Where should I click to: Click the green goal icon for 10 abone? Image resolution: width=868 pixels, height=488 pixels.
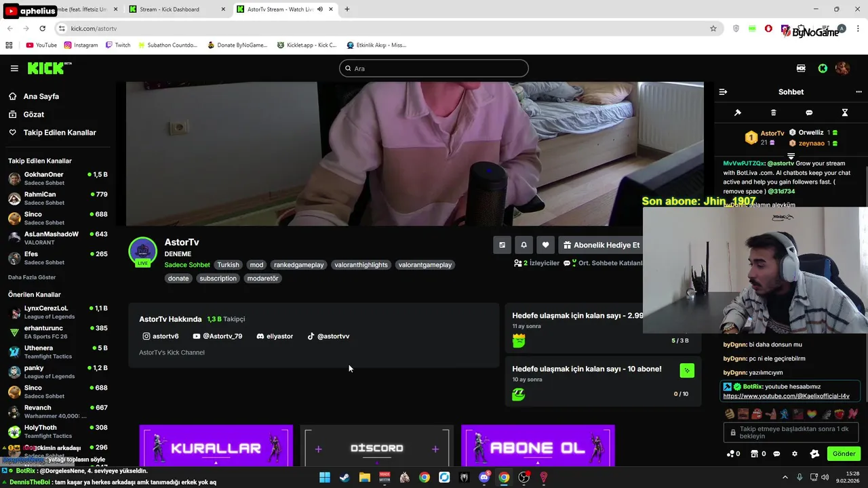[x=687, y=370]
